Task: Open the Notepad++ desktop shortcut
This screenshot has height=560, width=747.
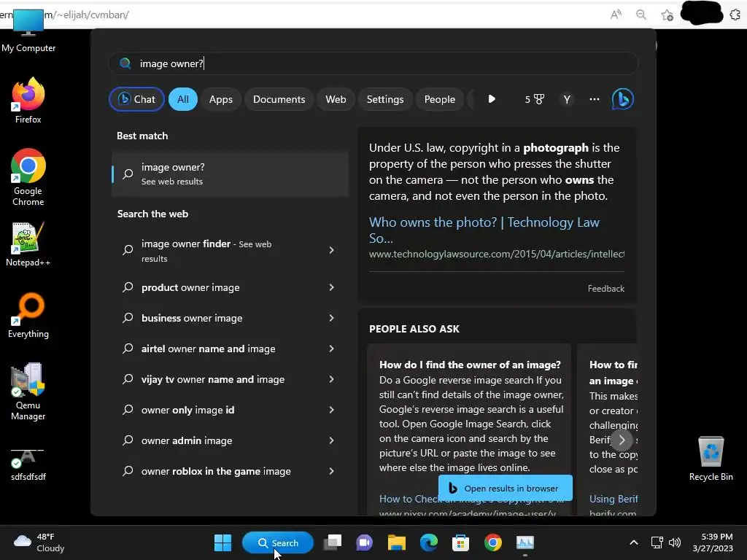Action: tap(28, 244)
